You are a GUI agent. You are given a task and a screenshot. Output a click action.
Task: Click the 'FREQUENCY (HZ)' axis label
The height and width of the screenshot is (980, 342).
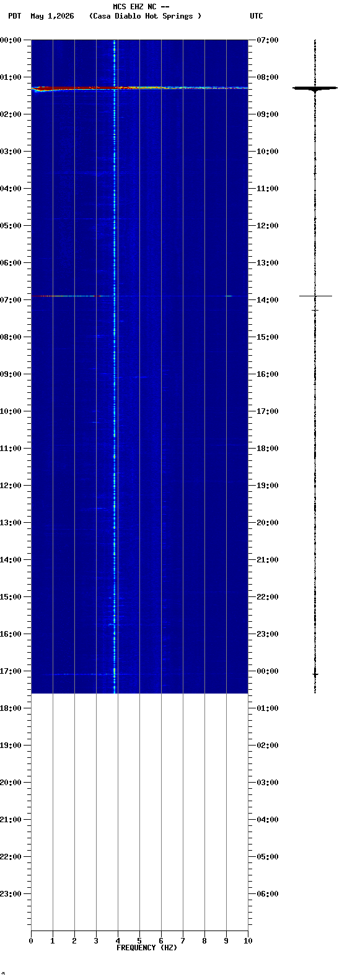click(x=147, y=948)
